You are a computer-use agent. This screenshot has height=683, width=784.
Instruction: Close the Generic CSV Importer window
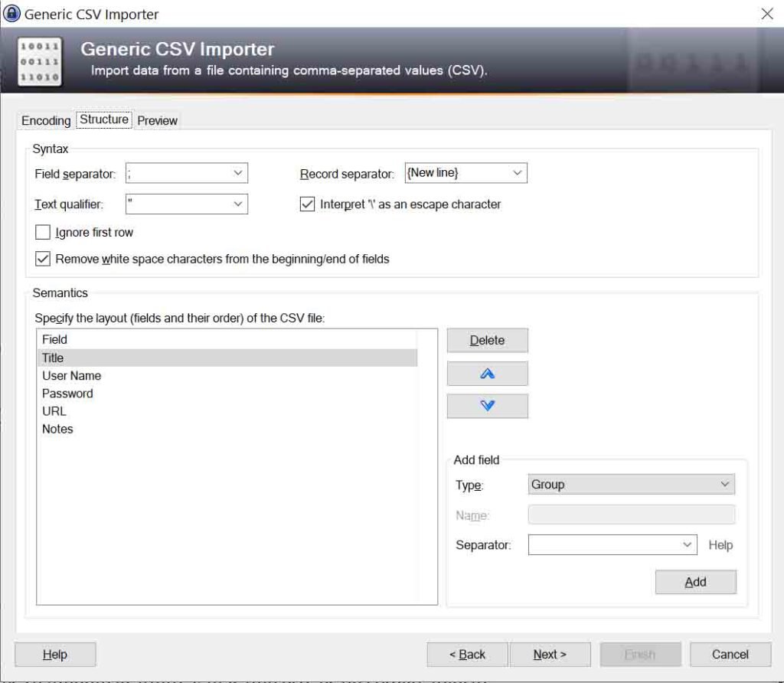[767, 14]
